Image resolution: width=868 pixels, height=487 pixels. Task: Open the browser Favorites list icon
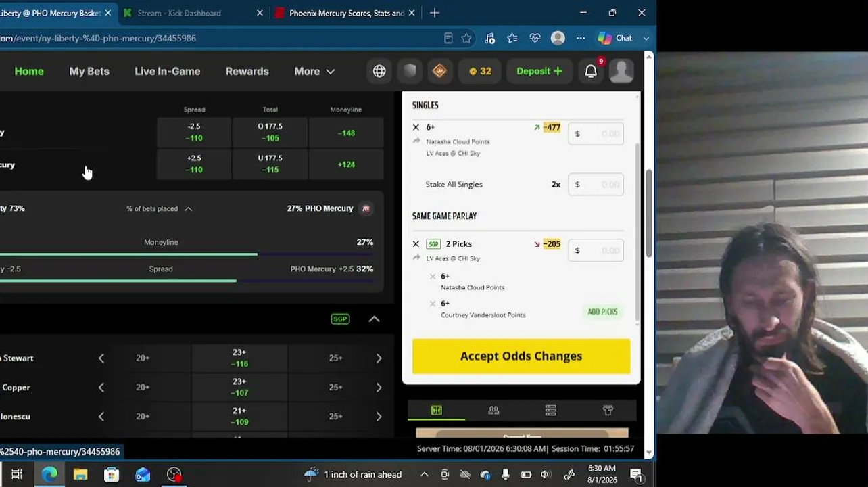[x=512, y=38]
